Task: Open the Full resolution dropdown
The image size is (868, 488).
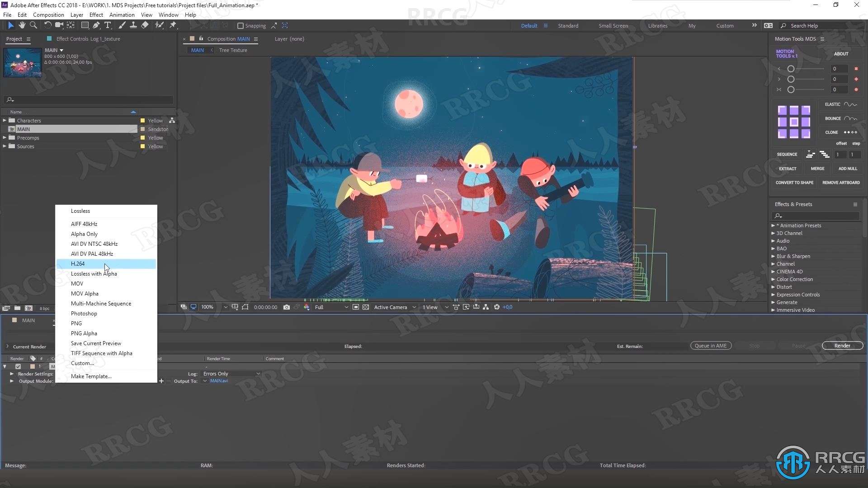Action: tap(331, 307)
